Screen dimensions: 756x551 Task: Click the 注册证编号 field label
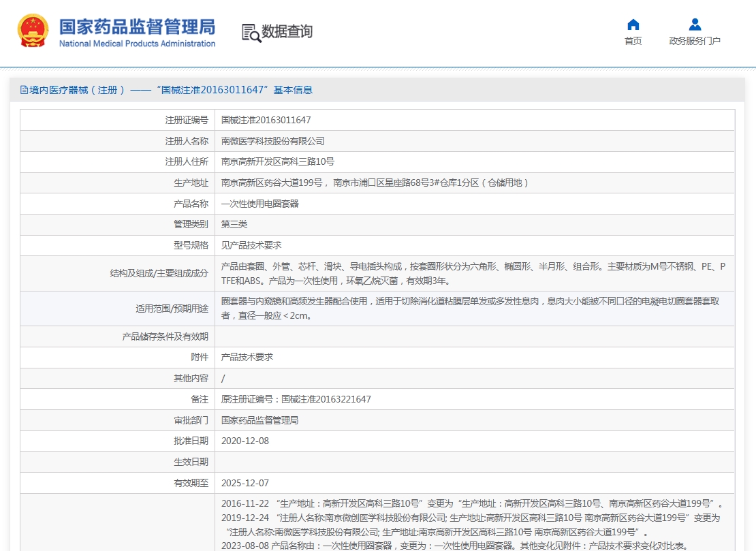(187, 120)
